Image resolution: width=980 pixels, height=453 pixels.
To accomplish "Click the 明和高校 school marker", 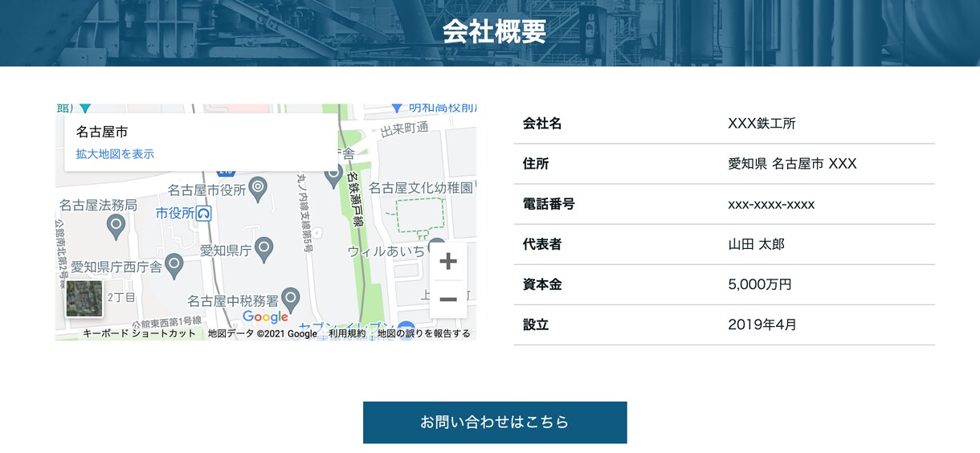I will click(x=397, y=108).
